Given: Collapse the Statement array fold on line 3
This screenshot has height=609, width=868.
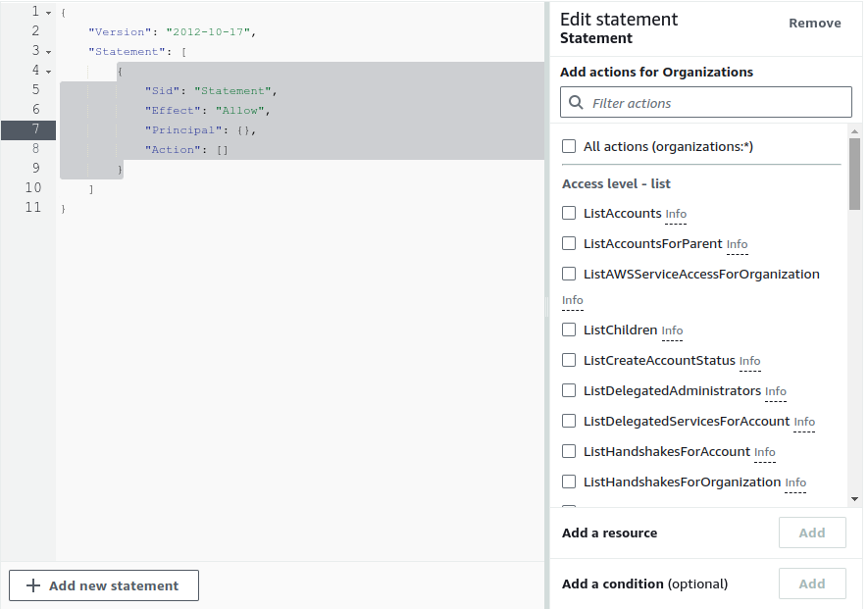Looking at the screenshot, I should pos(48,51).
